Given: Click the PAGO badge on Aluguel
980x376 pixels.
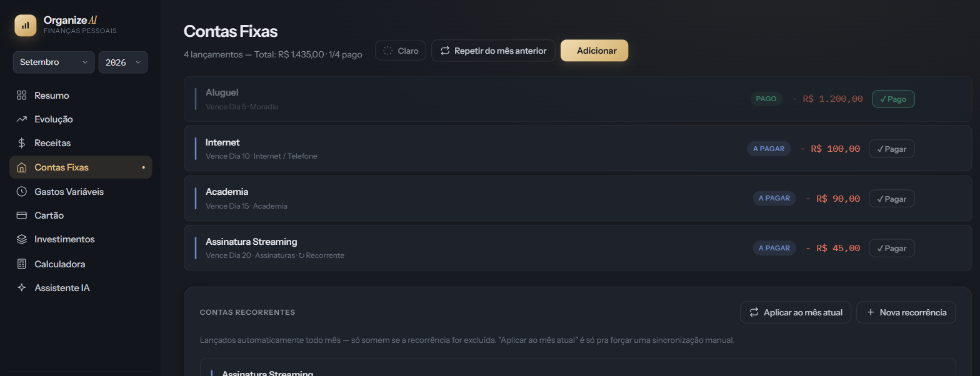Looking at the screenshot, I should 766,99.
